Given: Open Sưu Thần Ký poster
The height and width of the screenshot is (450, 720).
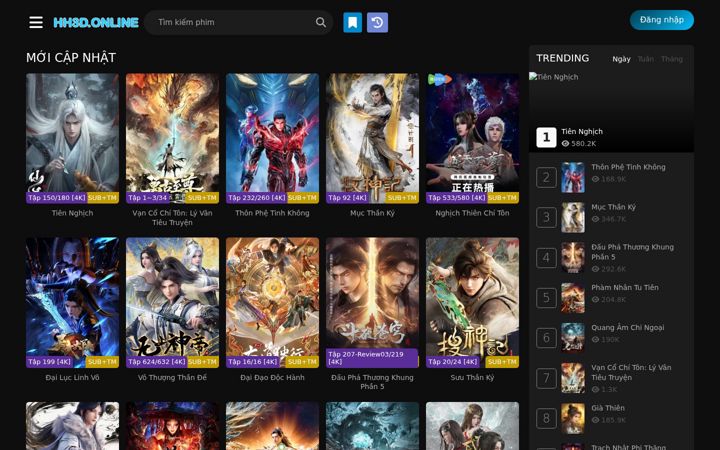Looking at the screenshot, I should 472,302.
